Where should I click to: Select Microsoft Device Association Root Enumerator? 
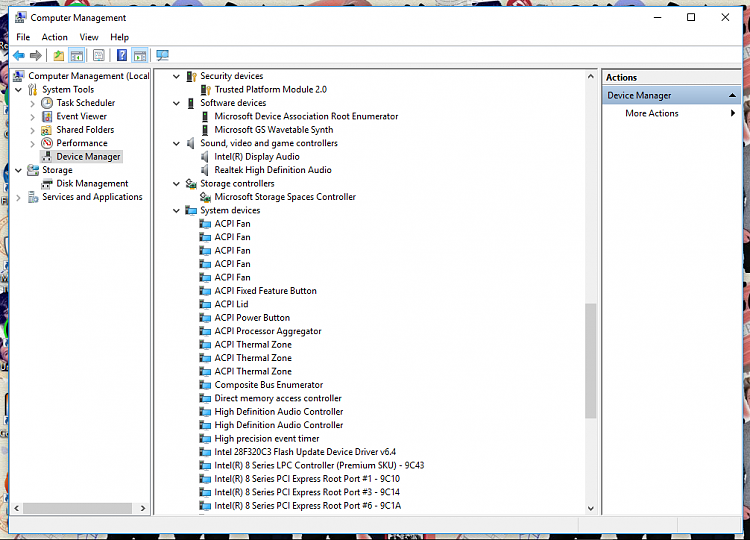(x=306, y=116)
